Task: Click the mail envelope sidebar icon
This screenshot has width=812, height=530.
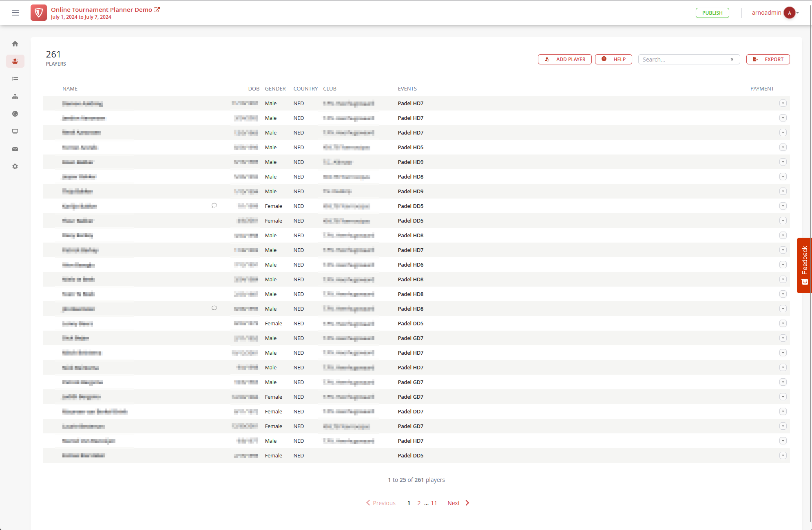Action: tap(15, 149)
